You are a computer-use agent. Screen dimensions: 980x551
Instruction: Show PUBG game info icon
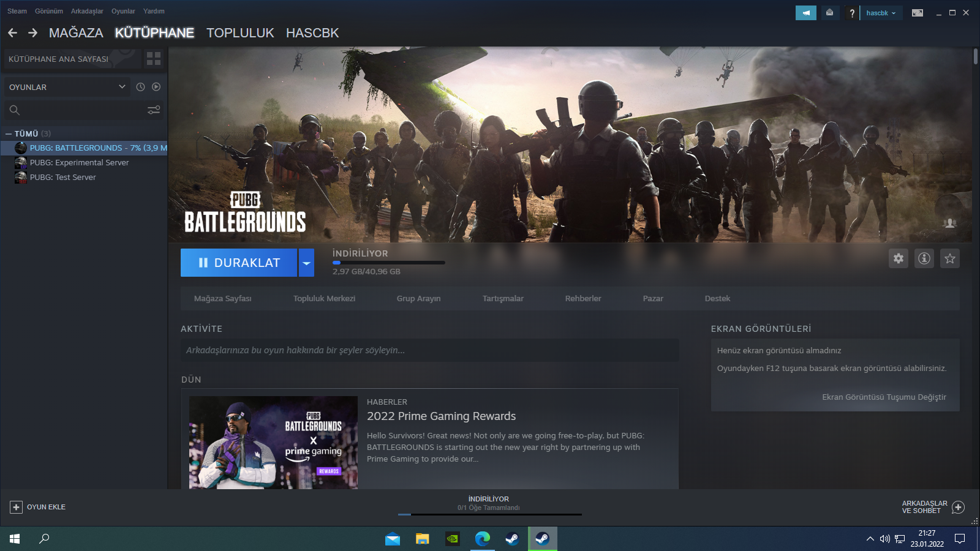pos(924,258)
